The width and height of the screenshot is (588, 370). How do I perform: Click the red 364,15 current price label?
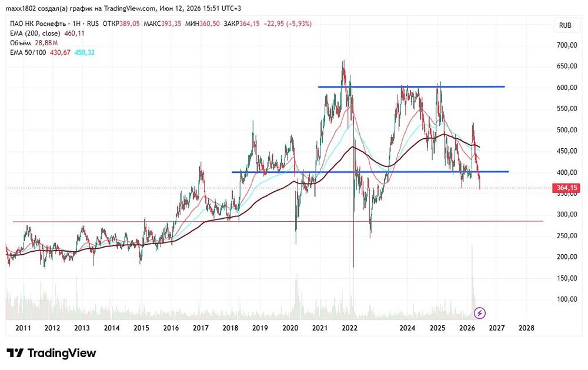click(x=566, y=187)
